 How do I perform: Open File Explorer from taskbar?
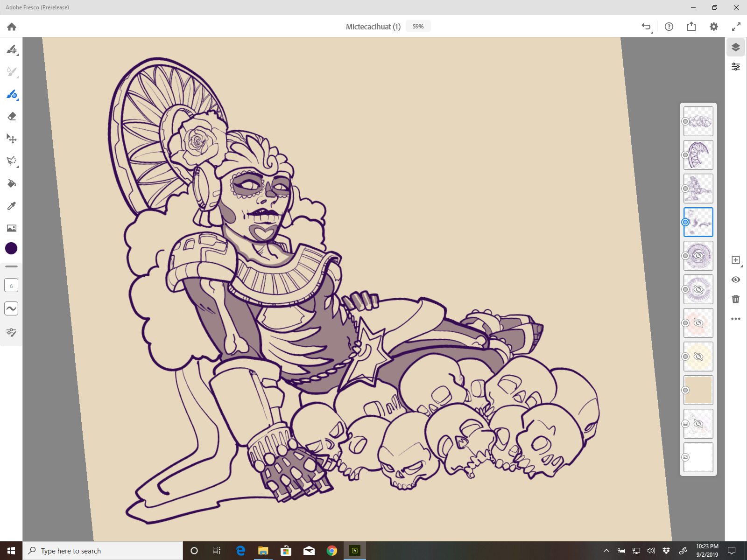coord(263,551)
